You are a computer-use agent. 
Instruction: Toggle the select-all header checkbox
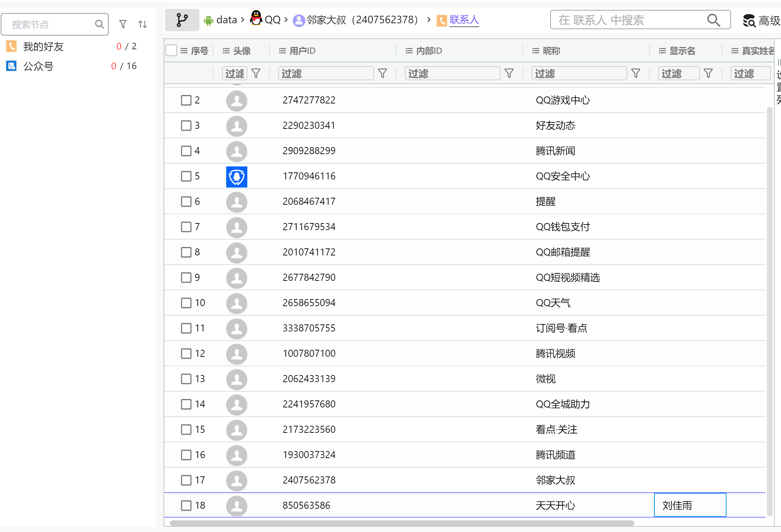(171, 51)
